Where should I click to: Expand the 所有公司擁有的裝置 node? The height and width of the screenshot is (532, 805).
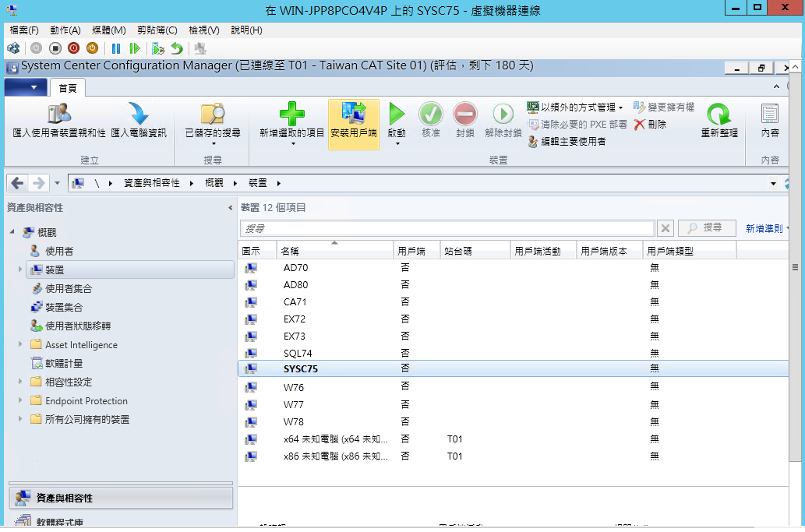[x=20, y=419]
